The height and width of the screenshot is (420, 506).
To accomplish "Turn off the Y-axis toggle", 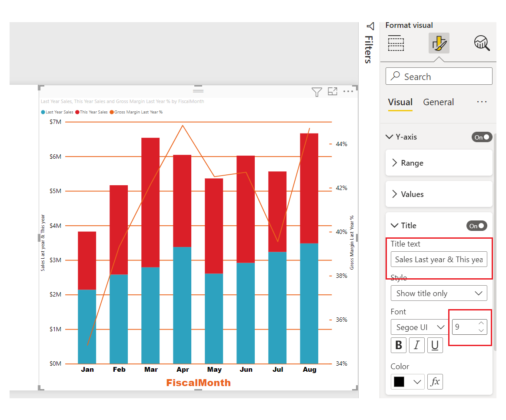I will 482,137.
